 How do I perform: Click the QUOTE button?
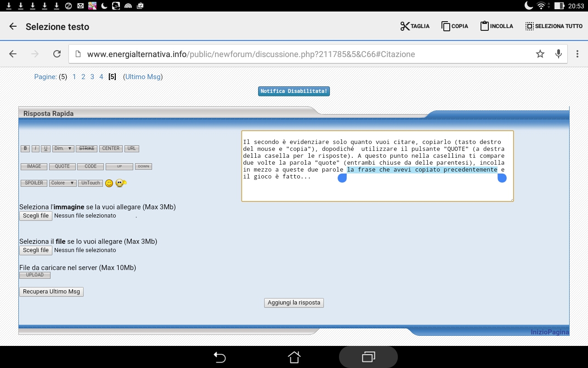pos(62,167)
